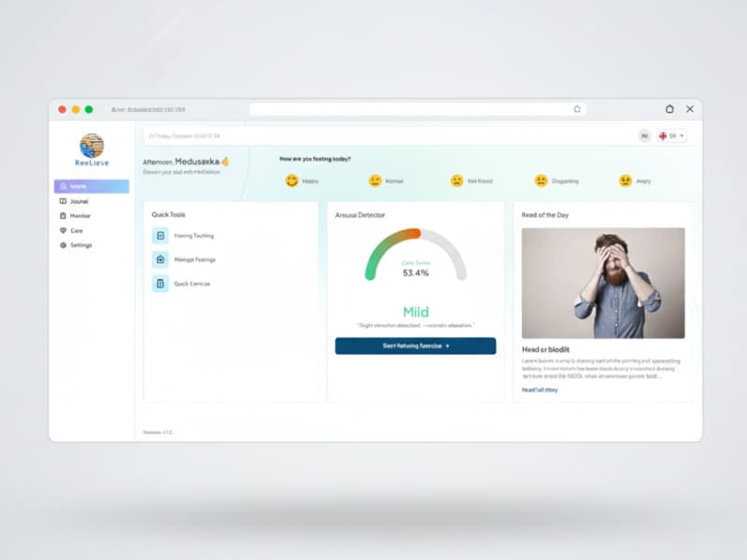The image size is (747, 560).
Task: Click the browser address bar
Action: tap(416, 109)
